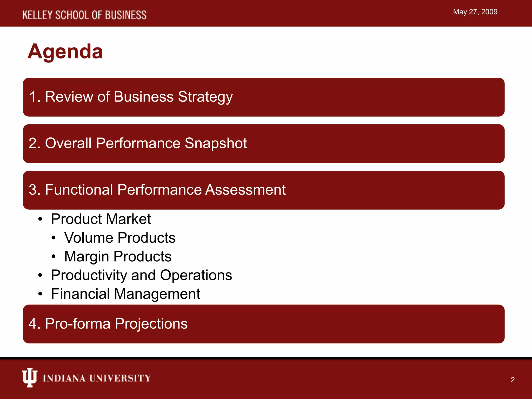Click the Volume Products sub-bullet
This screenshot has width=532, height=399.
[x=120, y=238]
